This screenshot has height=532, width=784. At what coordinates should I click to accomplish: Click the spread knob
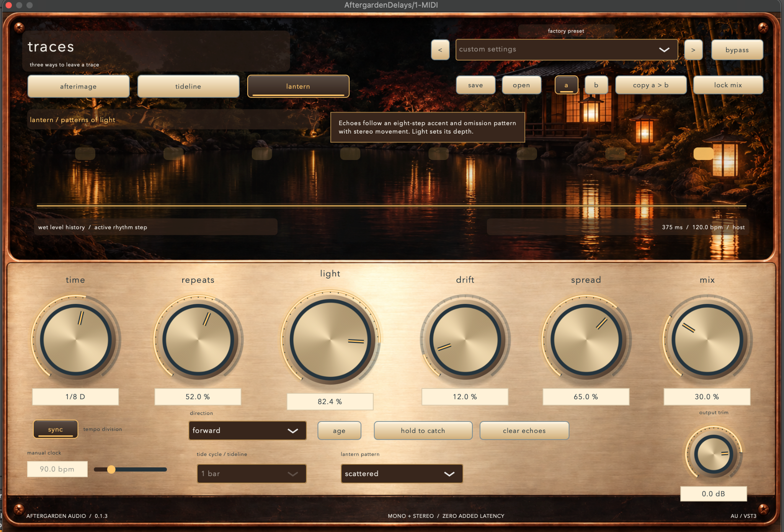coord(586,339)
